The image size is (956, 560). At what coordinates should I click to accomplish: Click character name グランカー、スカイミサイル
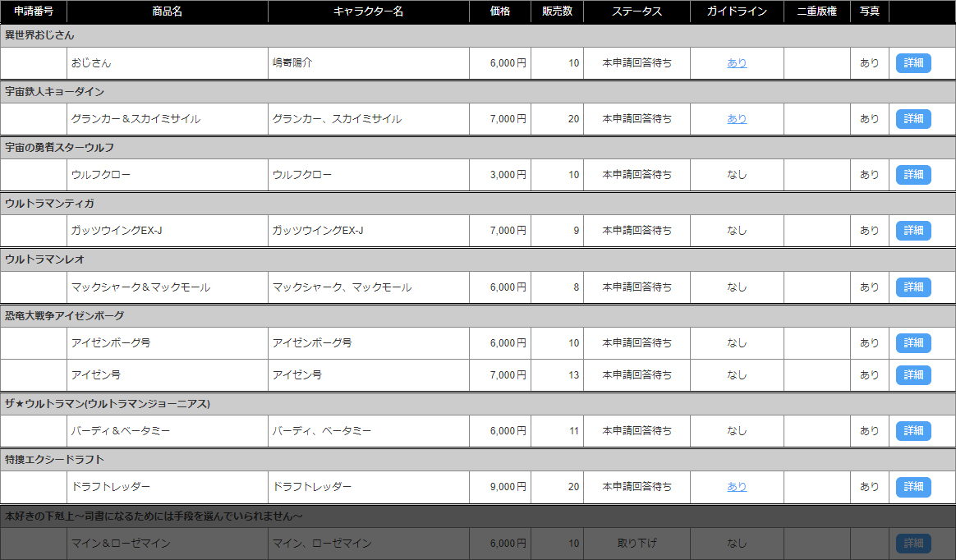point(337,119)
